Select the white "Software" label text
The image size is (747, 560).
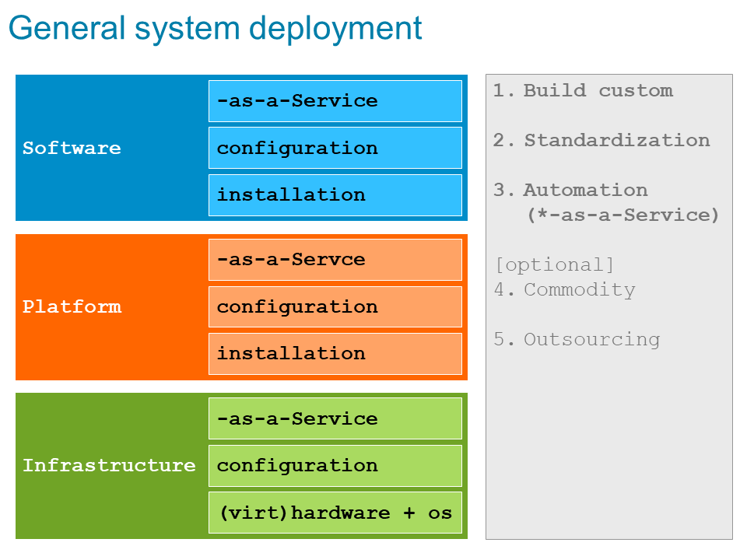click(x=72, y=148)
